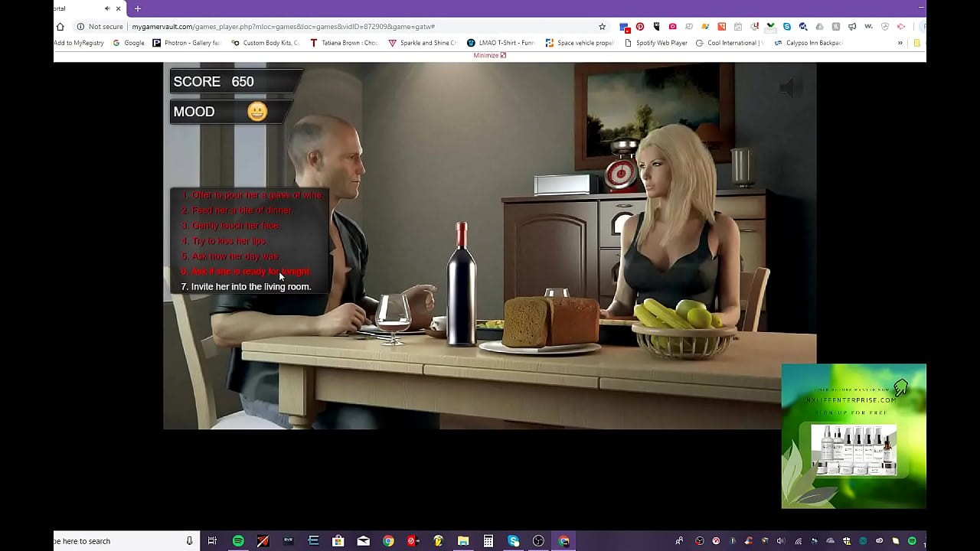Open a new browser tab

(138, 8)
